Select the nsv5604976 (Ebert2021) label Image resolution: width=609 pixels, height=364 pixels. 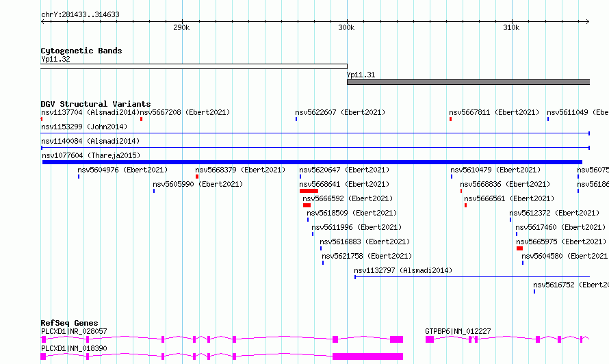pyautogui.click(x=122, y=170)
